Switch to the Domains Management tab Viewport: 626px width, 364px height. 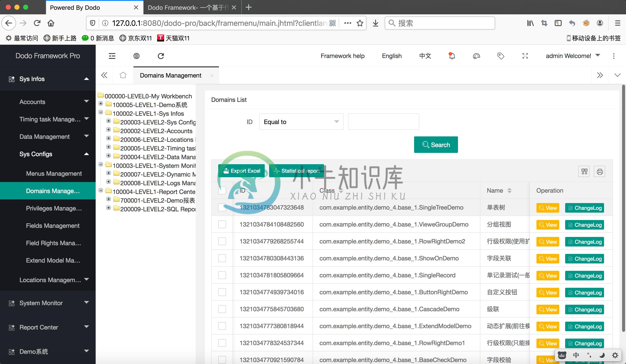coord(171,75)
